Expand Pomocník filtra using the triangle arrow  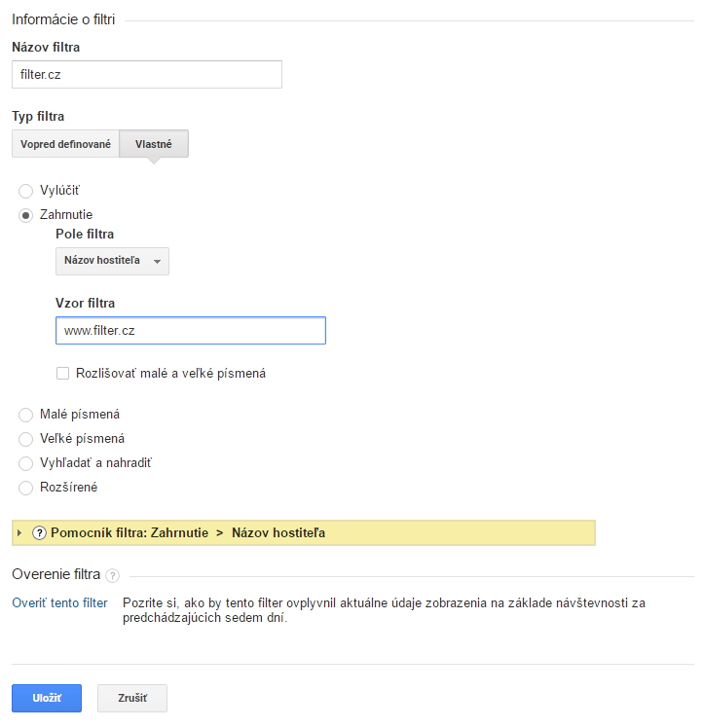[x=19, y=532]
